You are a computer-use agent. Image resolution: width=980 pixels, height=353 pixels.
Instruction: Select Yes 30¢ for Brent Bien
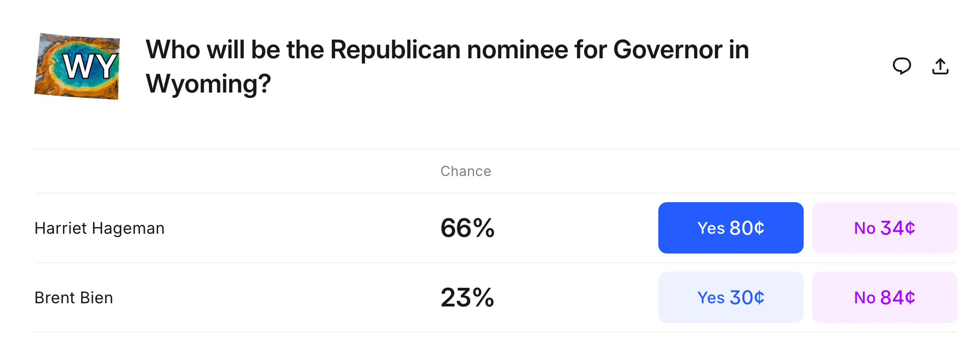(x=730, y=297)
